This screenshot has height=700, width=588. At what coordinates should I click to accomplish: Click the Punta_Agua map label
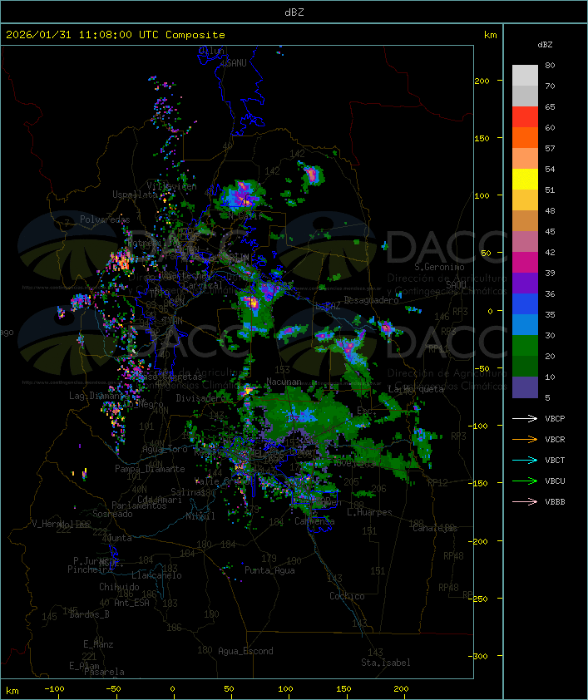(x=269, y=570)
